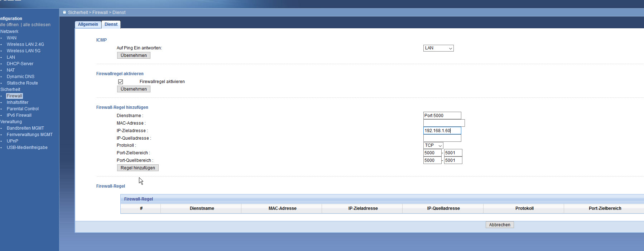
Task: Open IPv6 Firewall page
Action: [x=19, y=115]
